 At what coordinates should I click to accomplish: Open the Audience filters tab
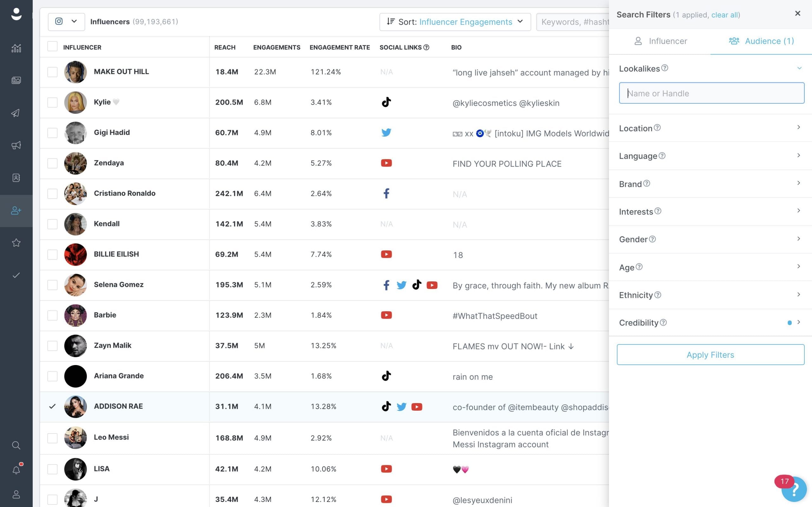pos(761,41)
